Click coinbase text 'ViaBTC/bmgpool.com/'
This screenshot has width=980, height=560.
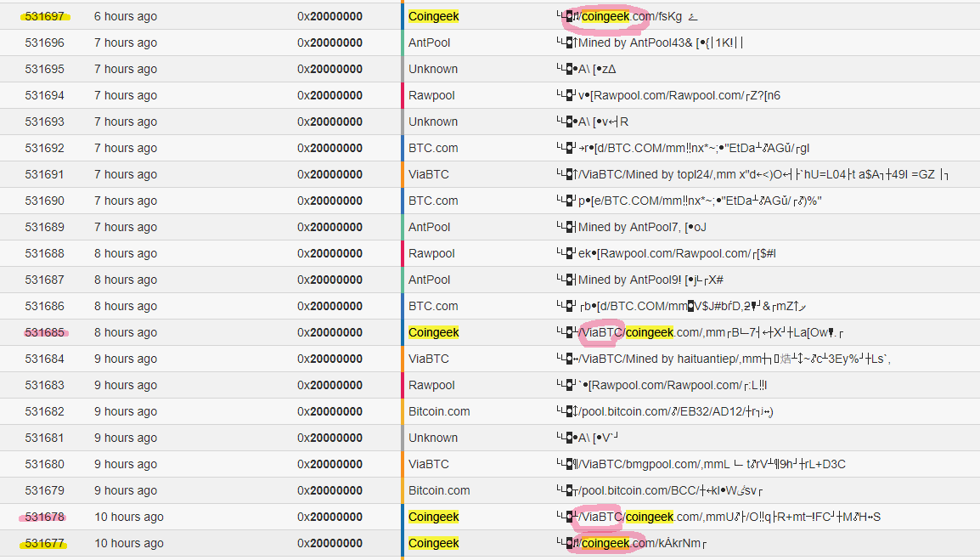[x=640, y=464]
